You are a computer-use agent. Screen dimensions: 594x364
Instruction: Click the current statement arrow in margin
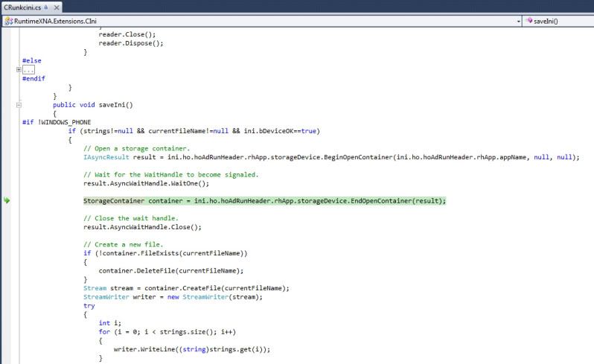point(7,200)
